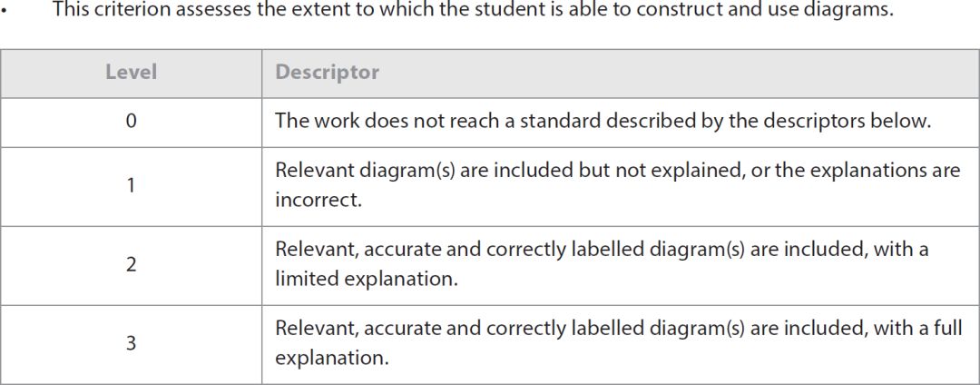Click the level 0 descriptor text
Image resolution: width=980 pixels, height=385 pixels.
[x=603, y=122]
